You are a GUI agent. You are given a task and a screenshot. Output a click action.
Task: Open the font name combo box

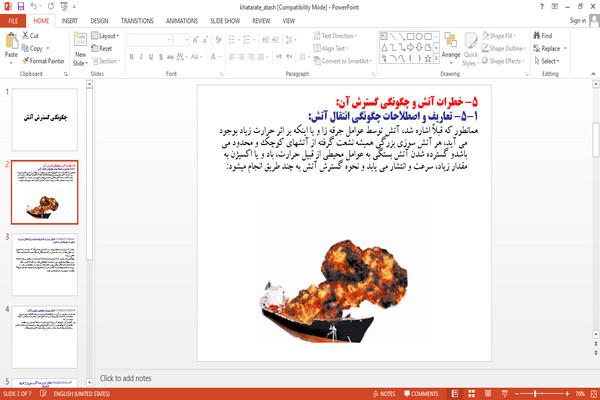(x=149, y=40)
